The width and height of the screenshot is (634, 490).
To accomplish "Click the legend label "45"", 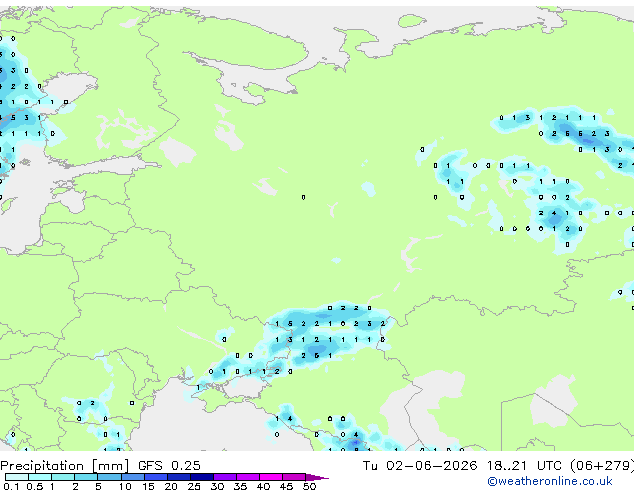I will tap(286, 486).
